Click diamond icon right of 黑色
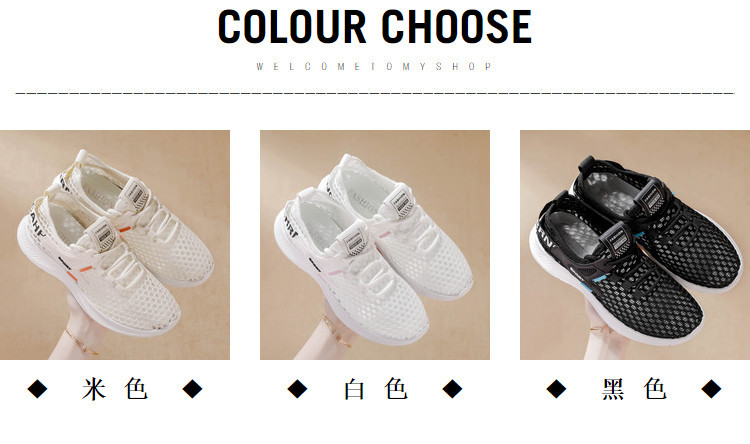The width and height of the screenshot is (750, 444). click(x=711, y=388)
